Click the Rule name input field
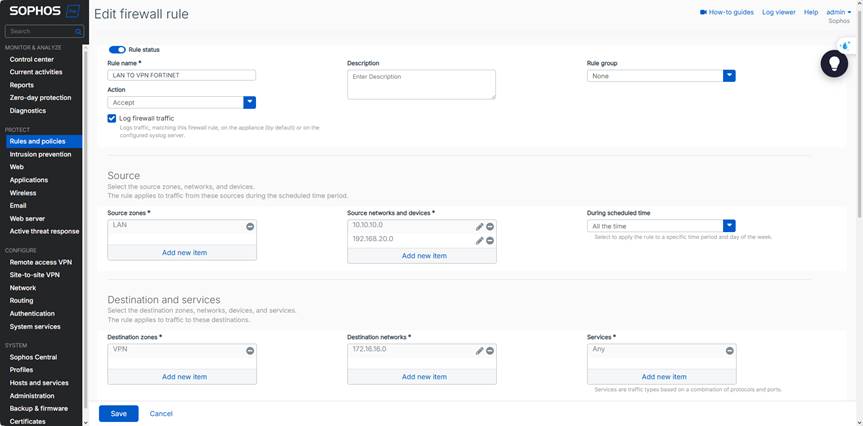This screenshot has width=863, height=426. point(181,75)
